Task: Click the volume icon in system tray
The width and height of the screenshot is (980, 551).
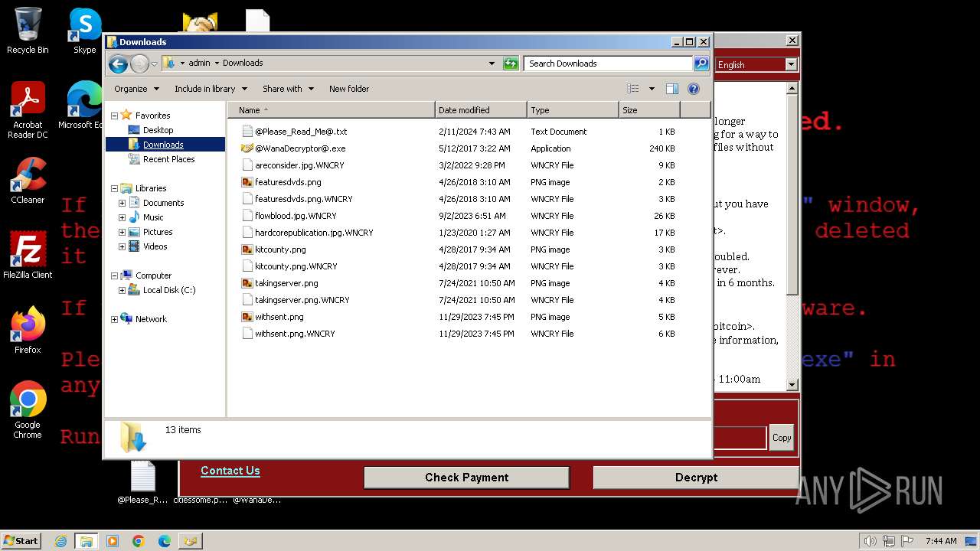Action: click(870, 541)
